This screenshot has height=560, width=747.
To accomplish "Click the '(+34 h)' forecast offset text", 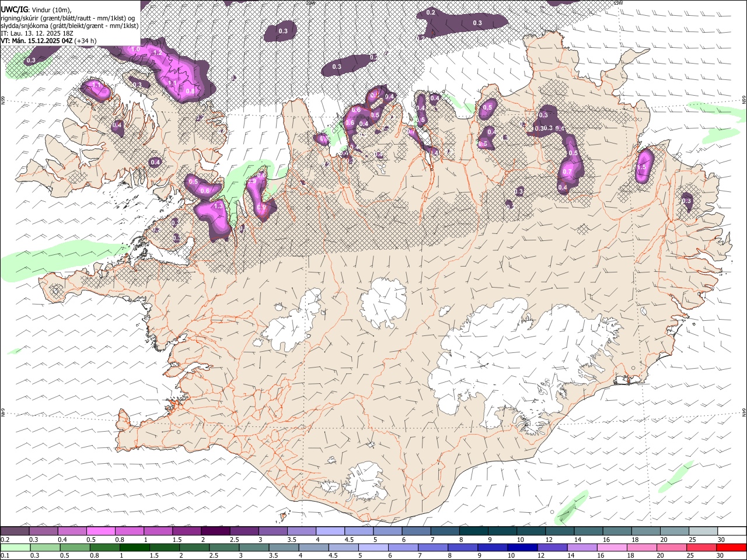I will pyautogui.click(x=86, y=41).
